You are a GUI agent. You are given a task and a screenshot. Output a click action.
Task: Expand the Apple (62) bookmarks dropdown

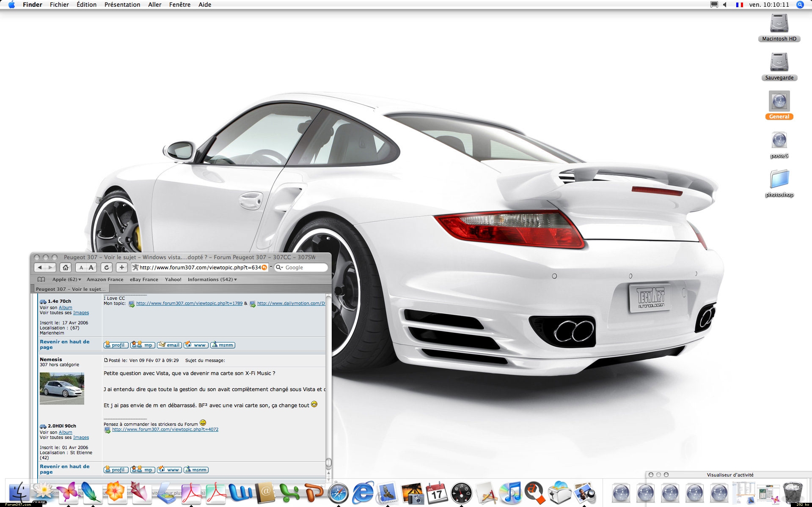[x=66, y=280]
